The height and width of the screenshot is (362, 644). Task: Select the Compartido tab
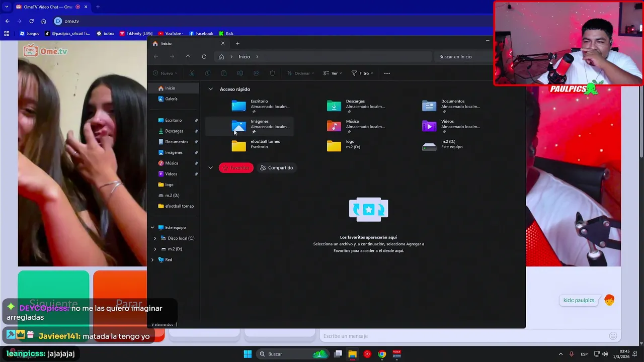[x=276, y=168]
